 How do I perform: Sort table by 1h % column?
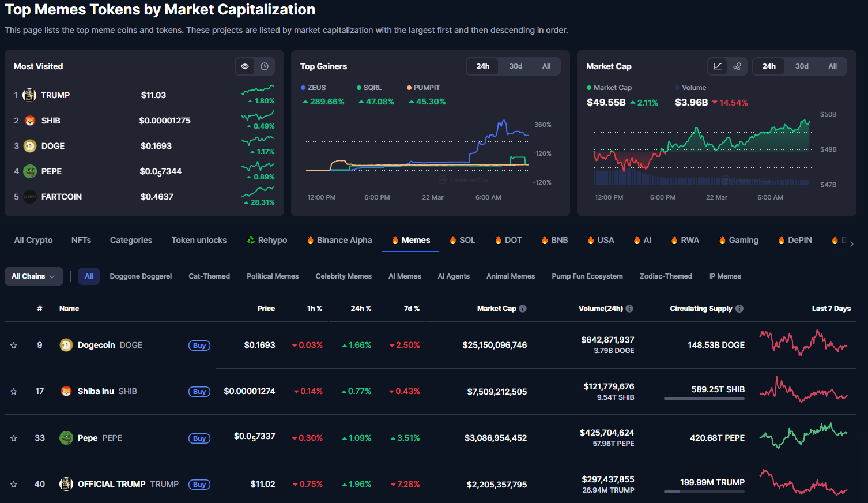[x=315, y=309]
